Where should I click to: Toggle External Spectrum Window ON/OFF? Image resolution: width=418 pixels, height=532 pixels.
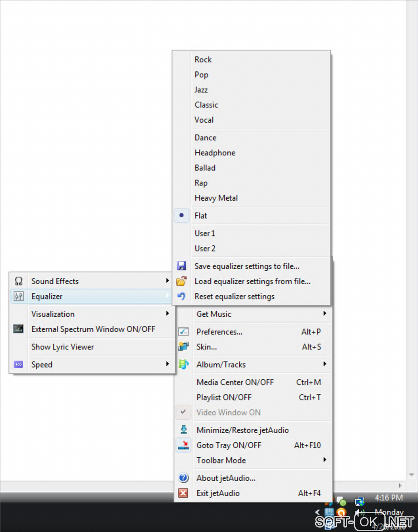pyautogui.click(x=92, y=329)
